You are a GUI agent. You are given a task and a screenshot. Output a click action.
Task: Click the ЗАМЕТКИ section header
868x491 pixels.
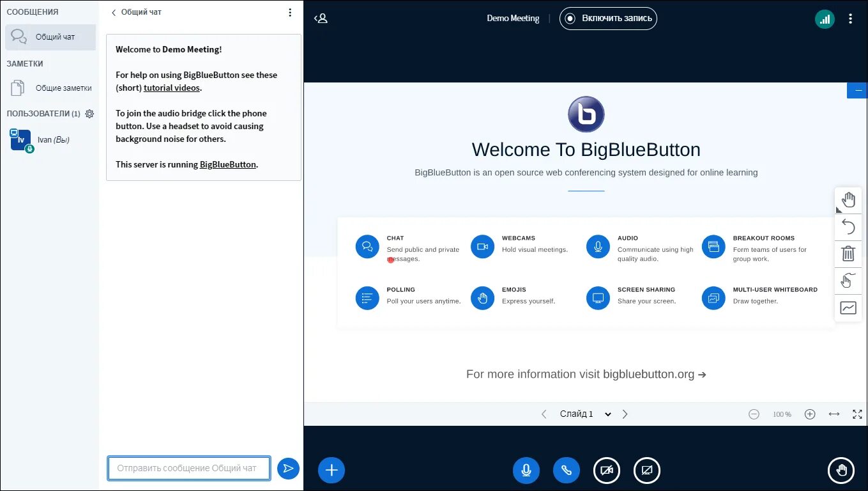(25, 64)
